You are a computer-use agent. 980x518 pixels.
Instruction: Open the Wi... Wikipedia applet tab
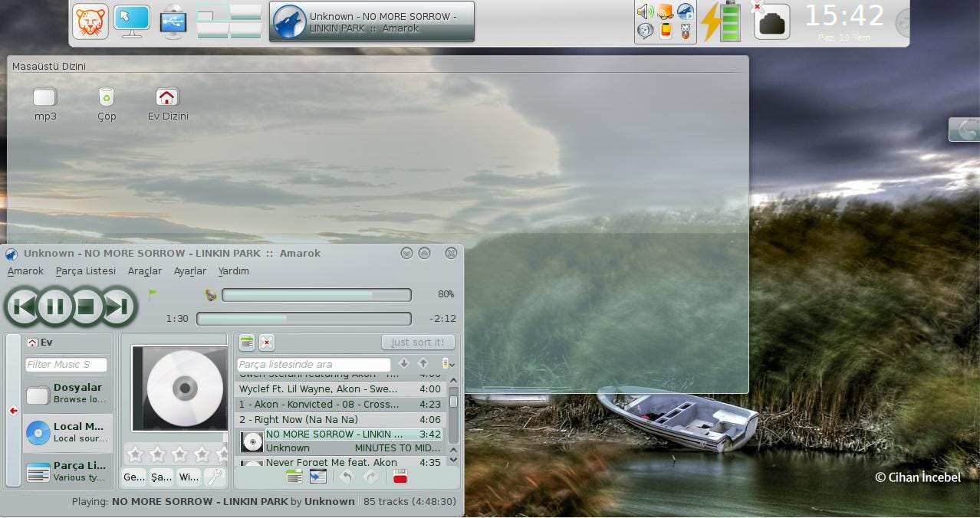pyautogui.click(x=188, y=477)
